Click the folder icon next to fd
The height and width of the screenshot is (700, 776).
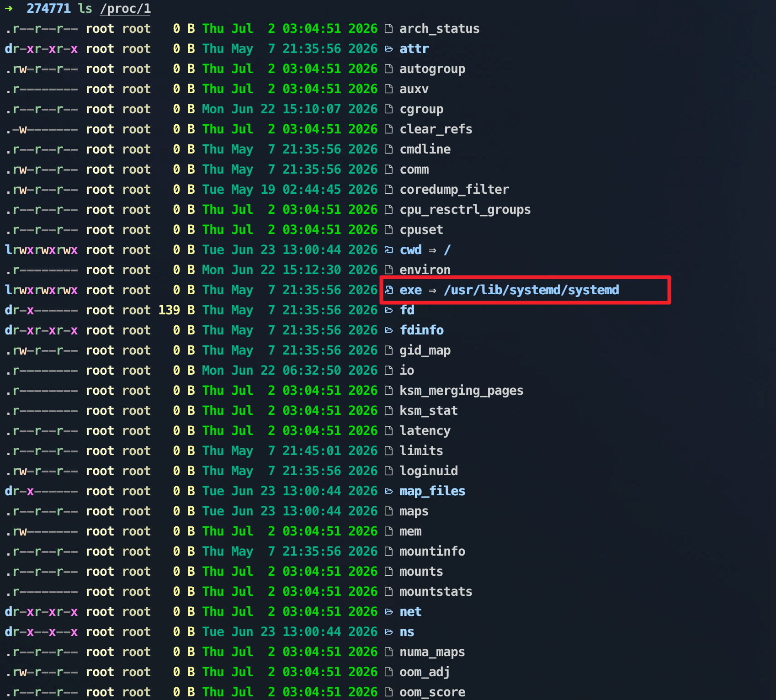coord(388,310)
